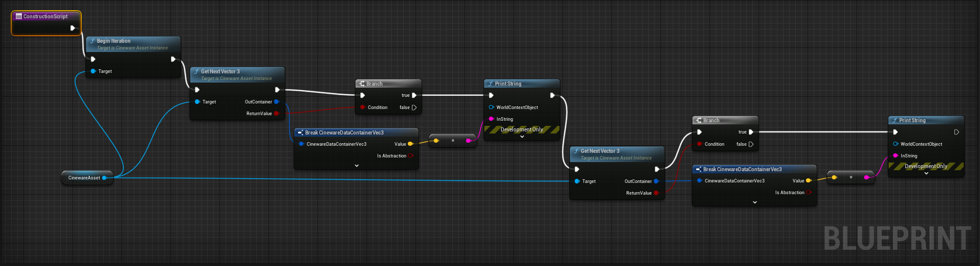Expand the right Print String's advanced options
This screenshot has height=266, width=980.
926,173
